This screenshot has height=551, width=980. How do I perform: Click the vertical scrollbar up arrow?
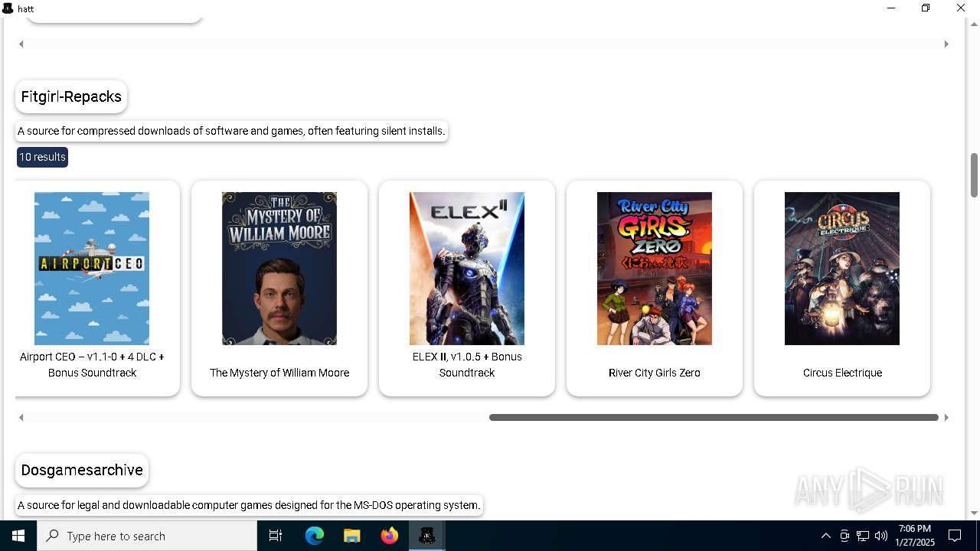click(975, 24)
